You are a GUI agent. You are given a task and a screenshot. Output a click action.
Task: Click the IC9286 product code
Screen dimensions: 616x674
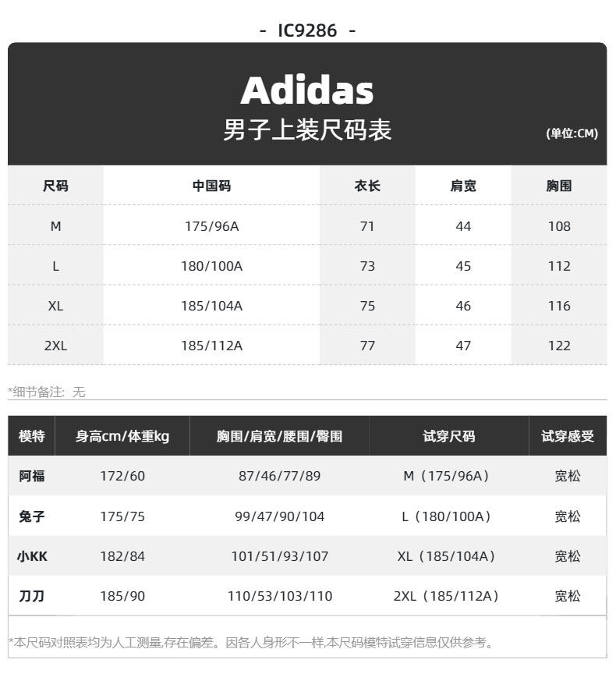307,30
